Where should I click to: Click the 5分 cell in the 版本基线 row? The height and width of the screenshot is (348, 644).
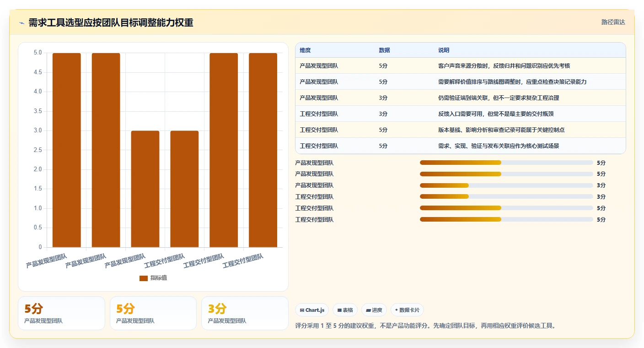tap(383, 130)
